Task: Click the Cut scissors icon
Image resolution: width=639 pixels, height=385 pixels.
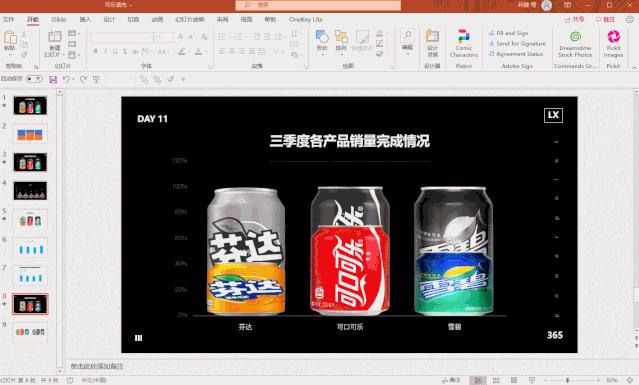Action: tap(24, 34)
